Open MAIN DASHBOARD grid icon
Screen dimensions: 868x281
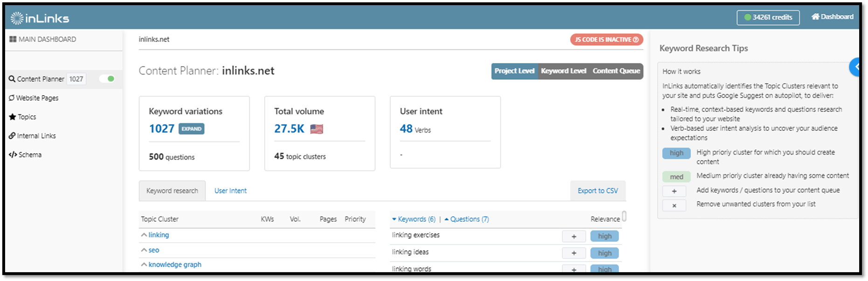[x=13, y=39]
